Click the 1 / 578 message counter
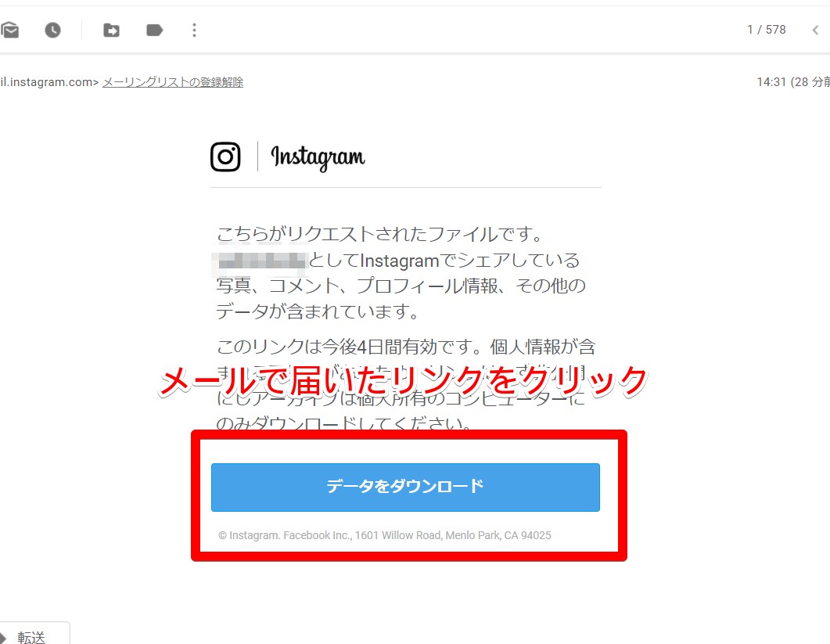The height and width of the screenshot is (644, 830). 766,30
